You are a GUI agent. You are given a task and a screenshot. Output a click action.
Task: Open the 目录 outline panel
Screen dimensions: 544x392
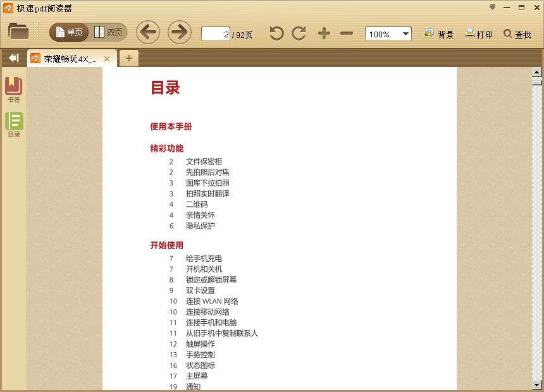13,125
